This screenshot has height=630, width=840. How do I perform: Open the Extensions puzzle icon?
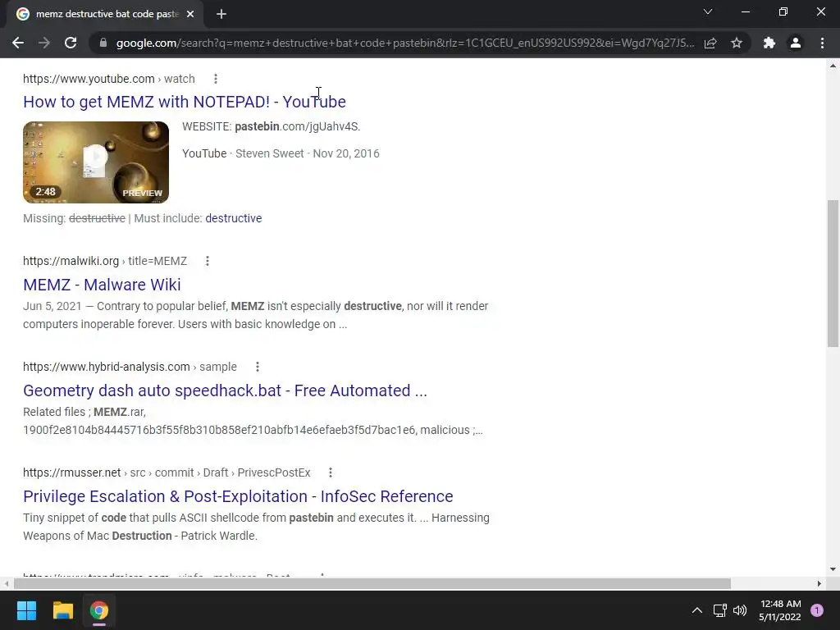click(769, 43)
